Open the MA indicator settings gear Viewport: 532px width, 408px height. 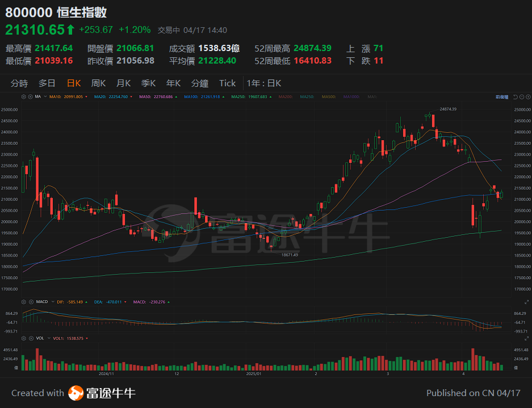click(23, 96)
